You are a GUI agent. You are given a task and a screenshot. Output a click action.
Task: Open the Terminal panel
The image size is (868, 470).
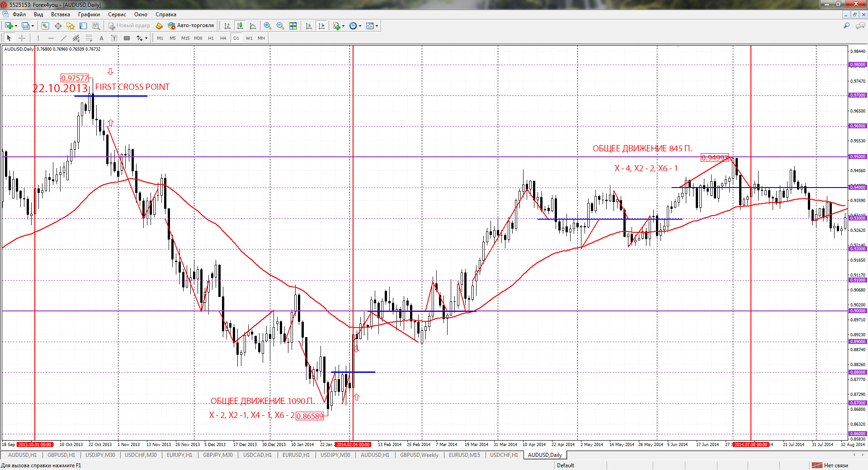[83, 26]
